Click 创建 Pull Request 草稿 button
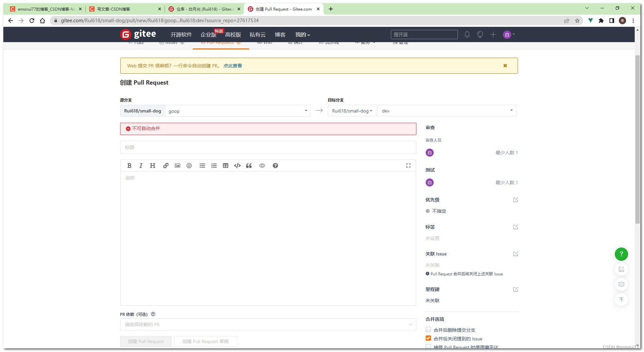 pyautogui.click(x=205, y=341)
